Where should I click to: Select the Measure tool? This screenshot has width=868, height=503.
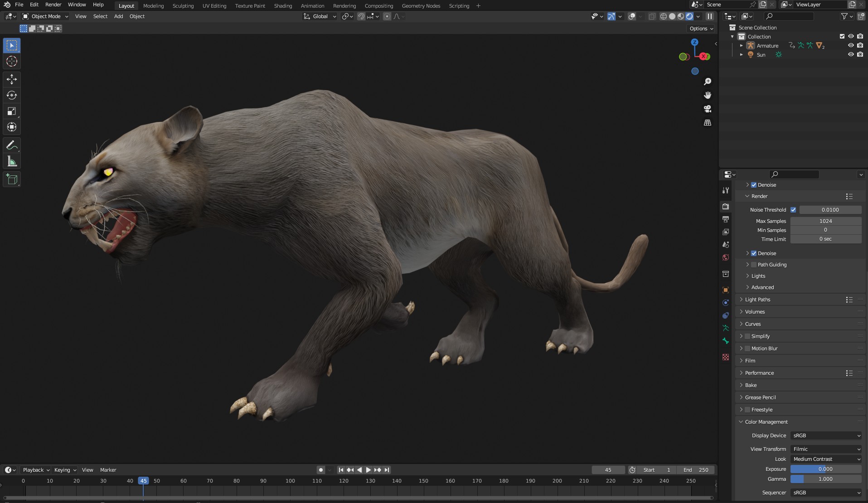coord(12,162)
